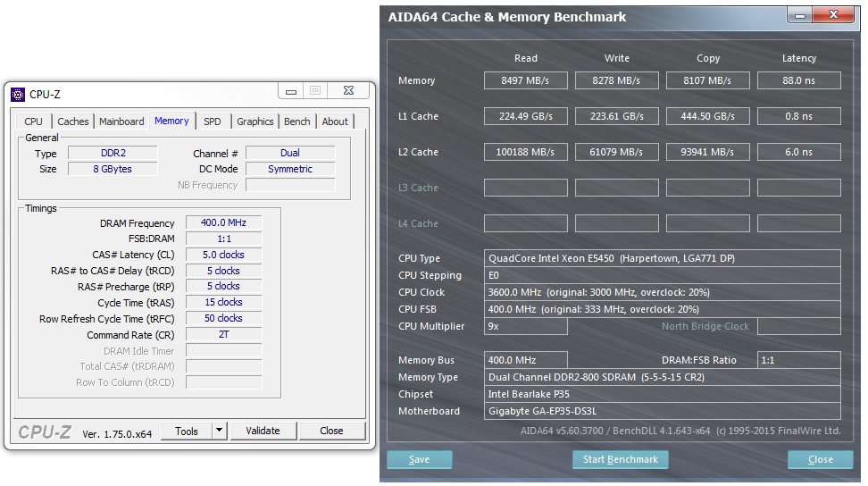This screenshot has width=868, height=486.
Task: Open the Tools dropdown arrow in CPU-Z
Action: pos(219,430)
